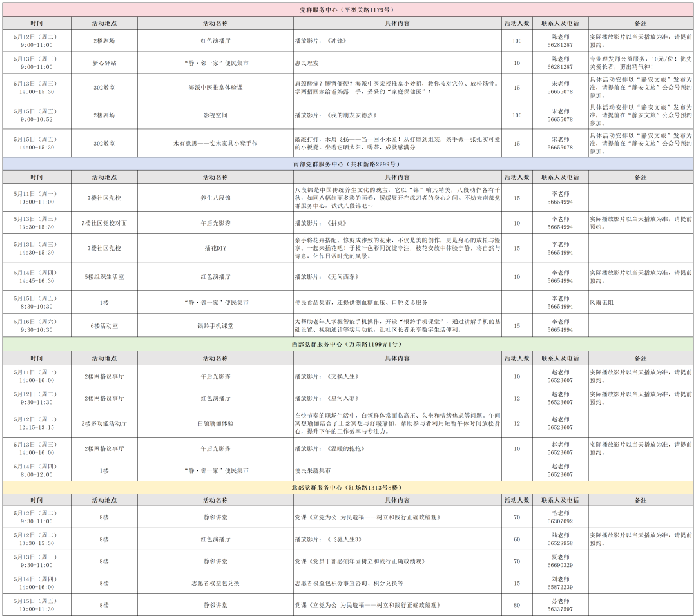Select time 5月15日（周五）10:00-11:30
Image resolution: width=696 pixels, height=616 pixels.
click(36, 605)
